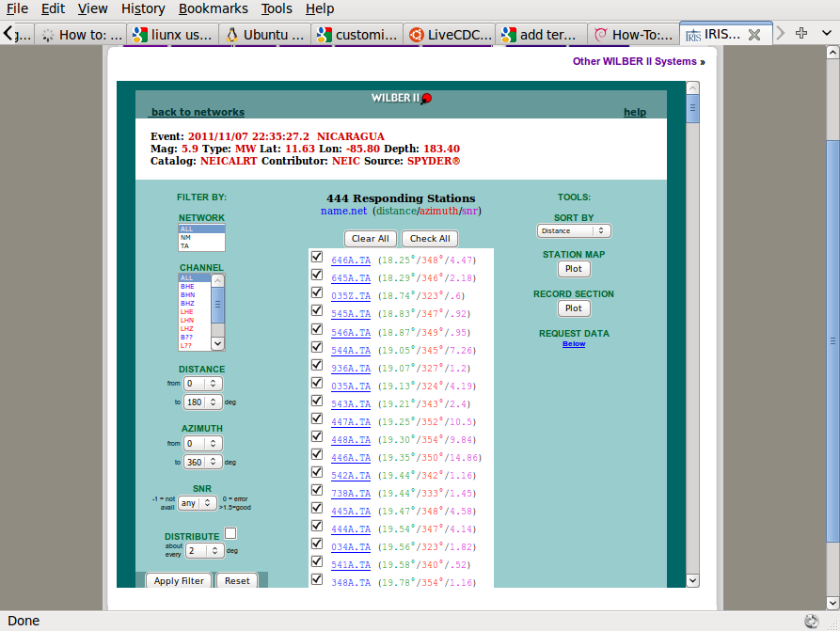Select the NM network in the list
The width and height of the screenshot is (840, 631).
click(x=201, y=237)
